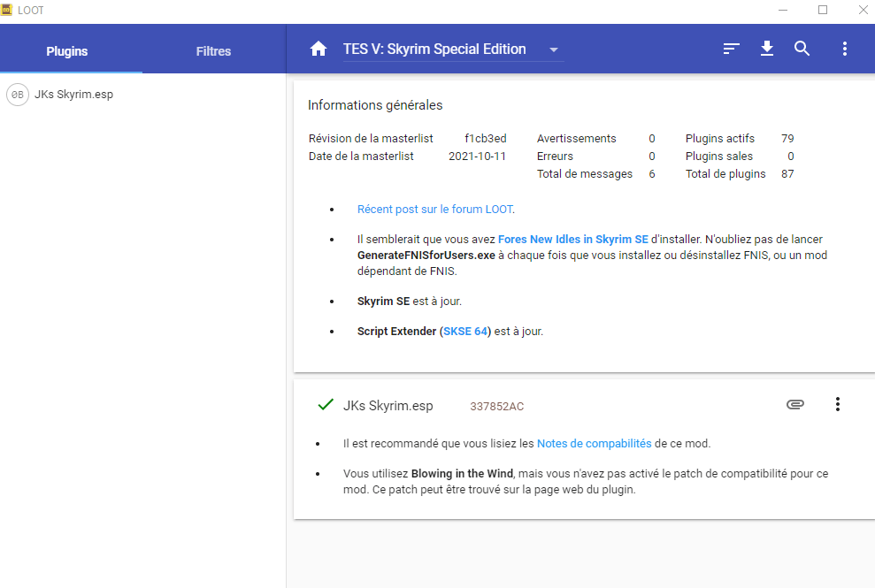Open the Récent post sur le forum LOOT link
The height and width of the screenshot is (588, 875).
point(434,210)
